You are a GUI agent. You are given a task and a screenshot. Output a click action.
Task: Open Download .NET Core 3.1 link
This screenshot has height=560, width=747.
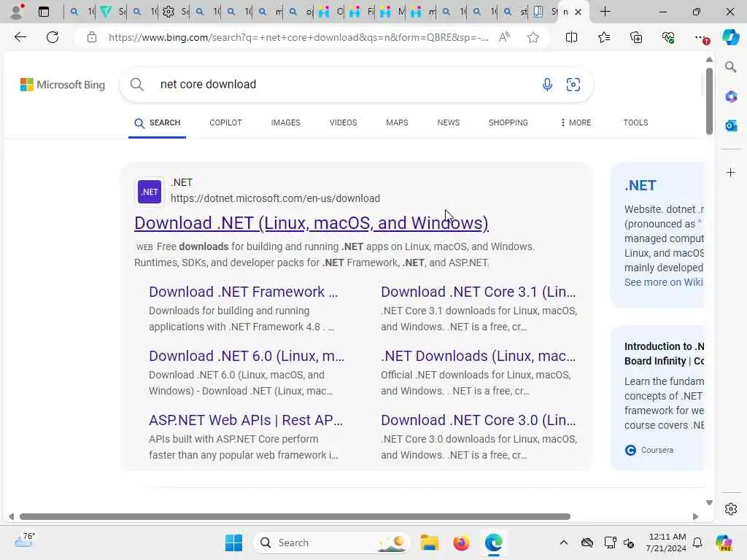478,292
